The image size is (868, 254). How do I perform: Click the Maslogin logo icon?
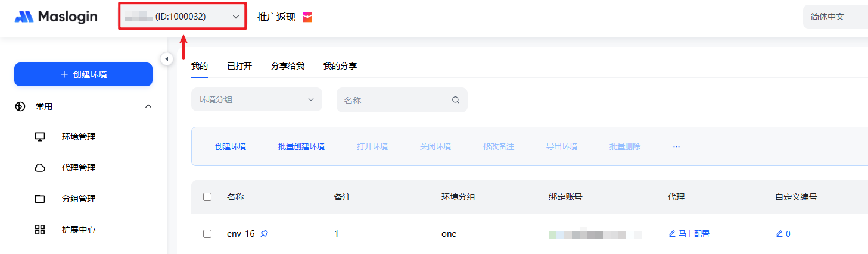[x=24, y=17]
